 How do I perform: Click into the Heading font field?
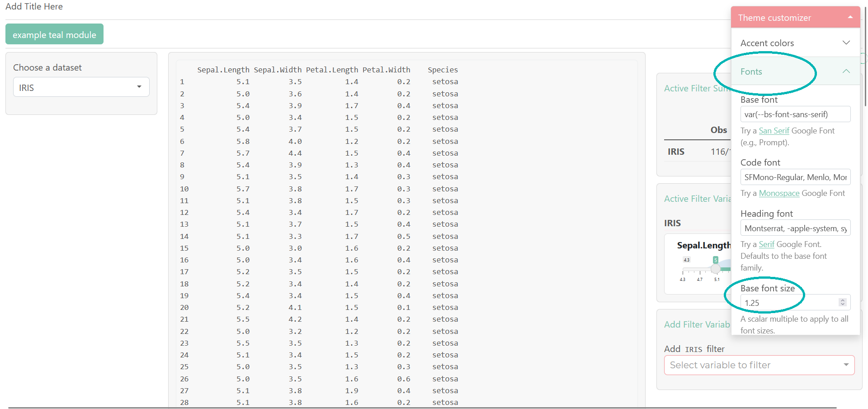795,228
